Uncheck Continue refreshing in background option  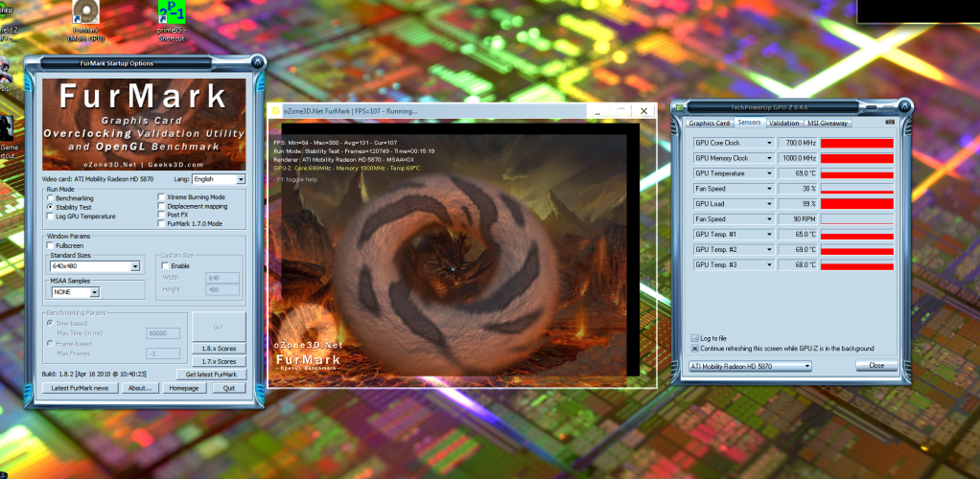(x=695, y=349)
